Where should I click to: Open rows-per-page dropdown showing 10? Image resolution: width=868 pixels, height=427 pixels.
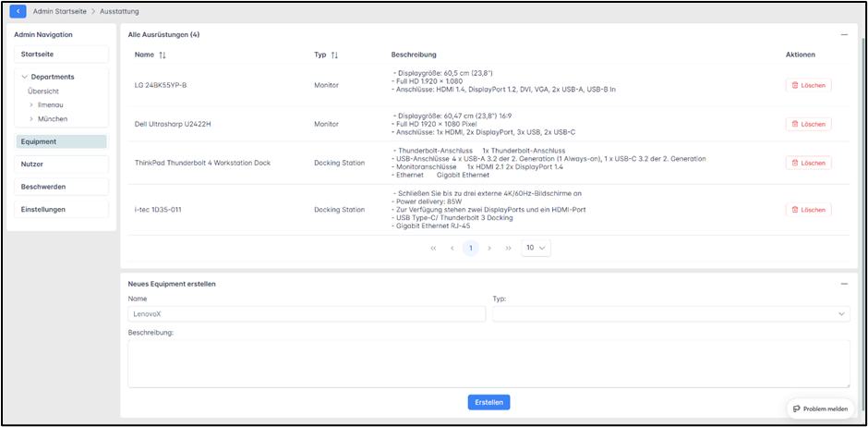click(536, 248)
